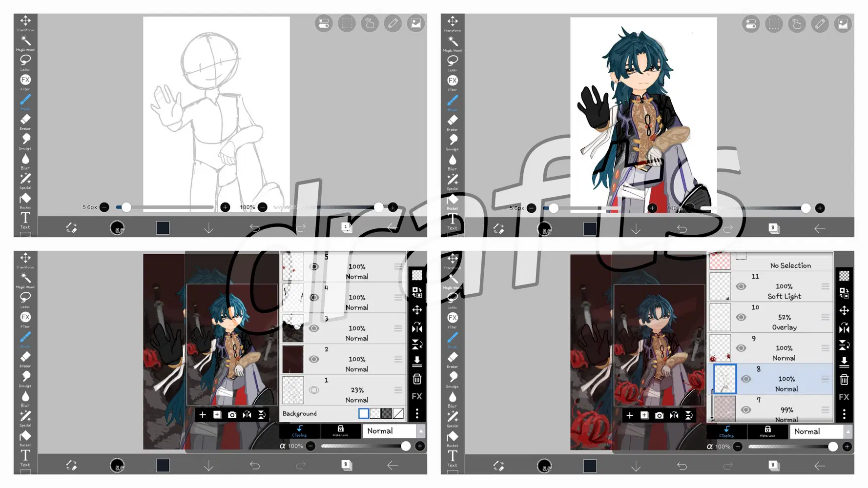This screenshot has width=868, height=488.
Task: Choose the white Background color swatch
Action: [x=363, y=414]
